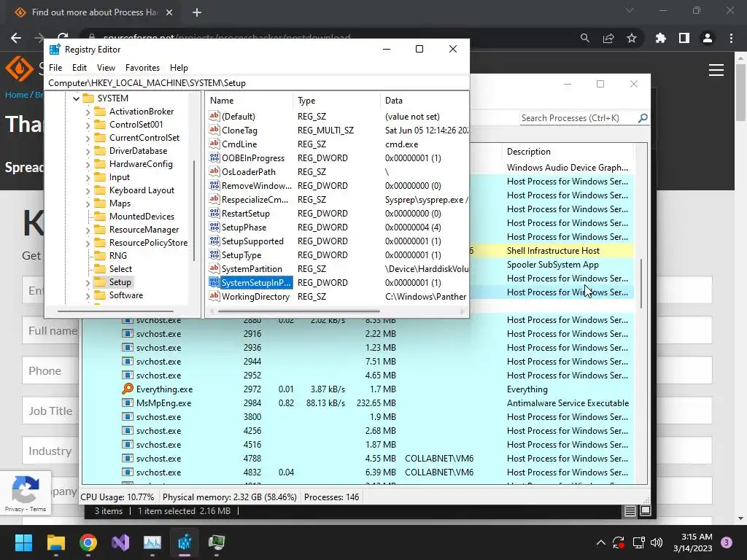Image resolution: width=747 pixels, height=560 pixels.
Task: Click the CmdLine string value icon
Action: [x=214, y=144]
